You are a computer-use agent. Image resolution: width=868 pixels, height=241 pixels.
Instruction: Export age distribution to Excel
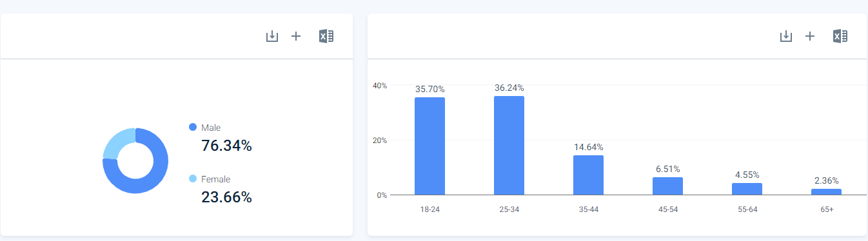pyautogui.click(x=840, y=36)
